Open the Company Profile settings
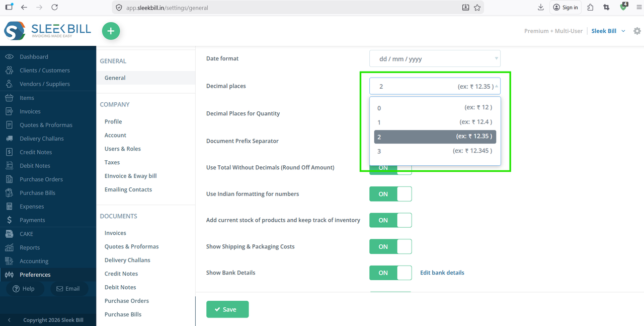The image size is (644, 326). (113, 121)
